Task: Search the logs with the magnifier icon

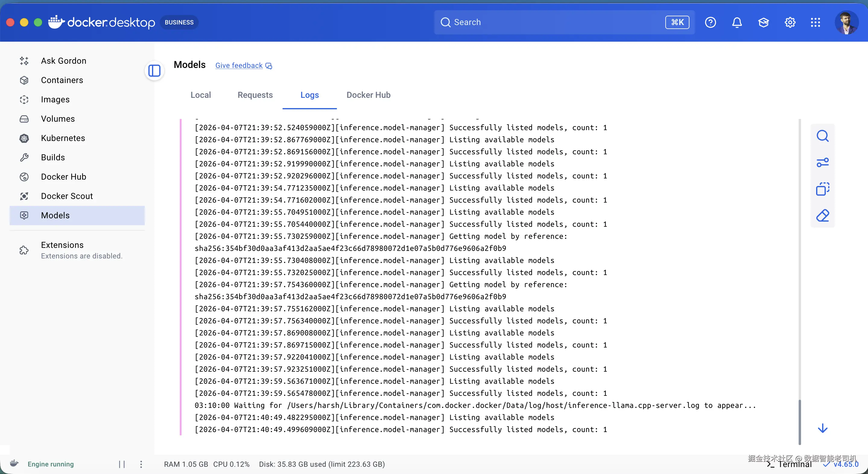Action: [x=822, y=136]
